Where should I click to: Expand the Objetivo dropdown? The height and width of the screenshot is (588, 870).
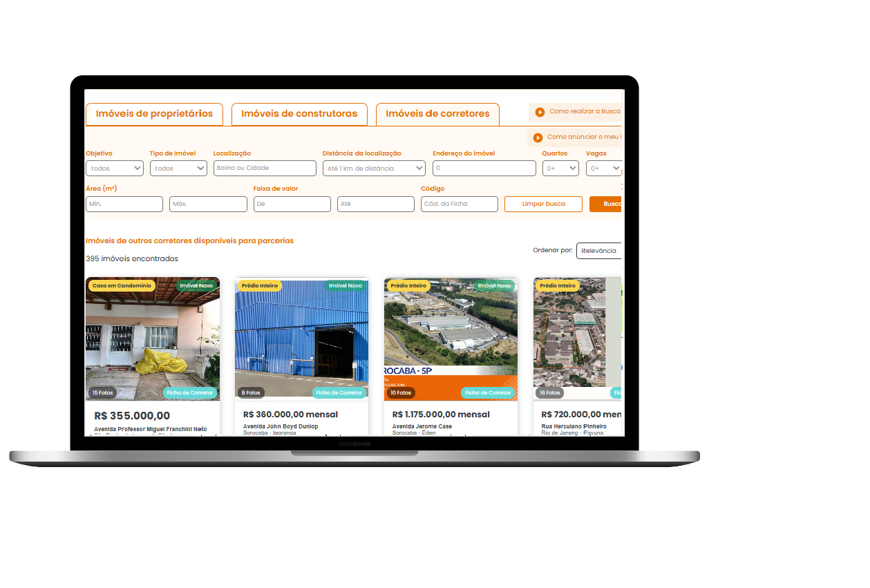click(115, 168)
